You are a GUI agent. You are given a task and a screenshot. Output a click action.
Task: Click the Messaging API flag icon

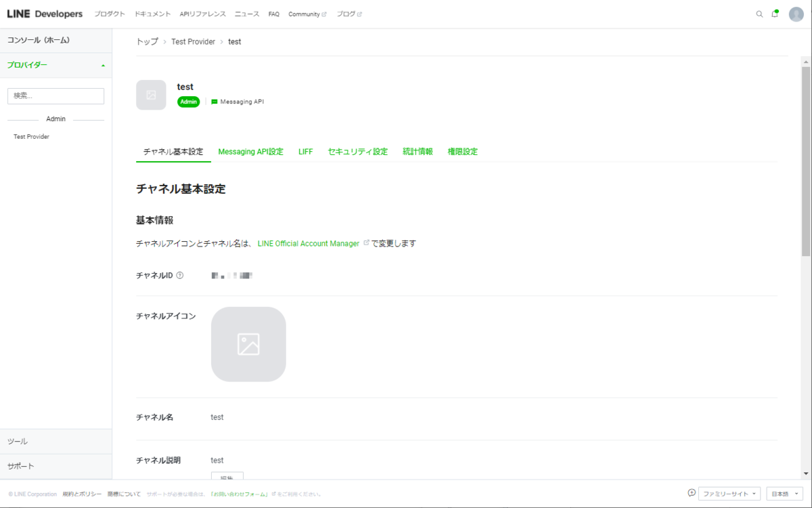coord(215,102)
